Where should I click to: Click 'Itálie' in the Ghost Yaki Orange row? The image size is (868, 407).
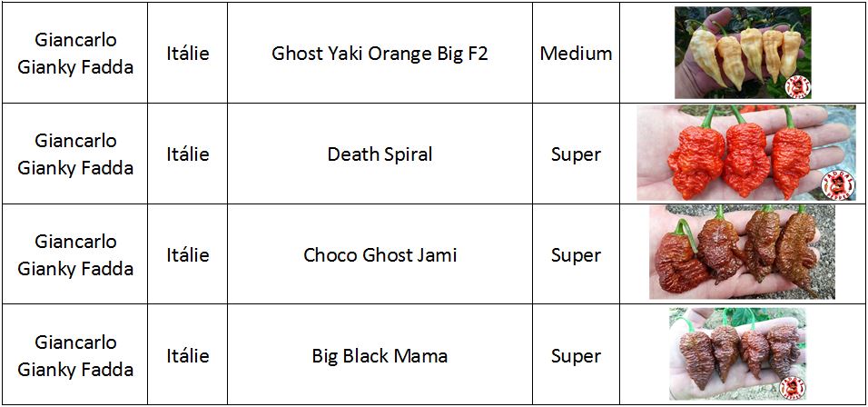[188, 54]
